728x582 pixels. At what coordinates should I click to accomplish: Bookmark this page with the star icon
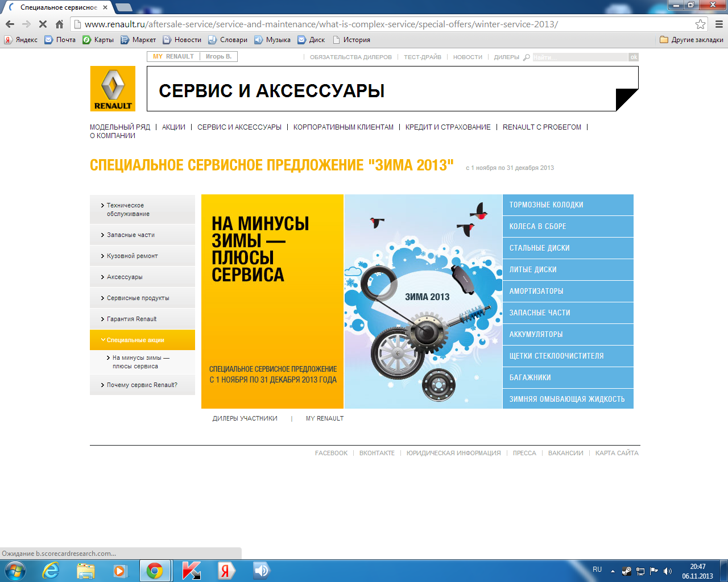click(x=700, y=24)
